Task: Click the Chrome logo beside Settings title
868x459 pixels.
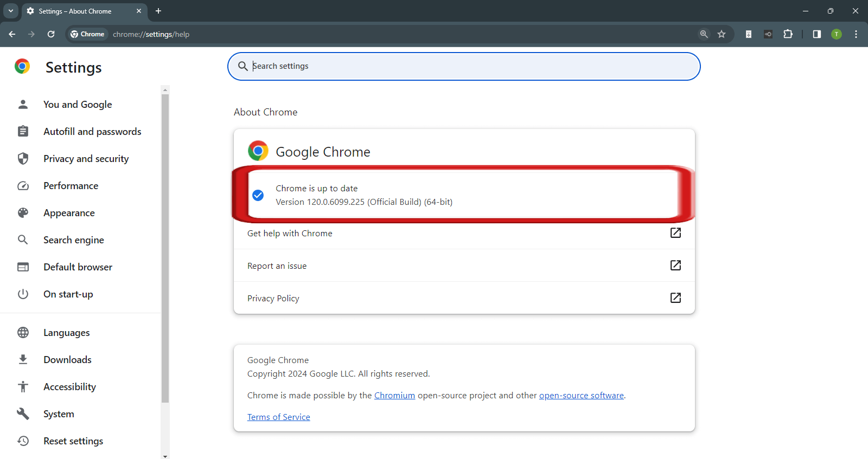Action: (22, 66)
